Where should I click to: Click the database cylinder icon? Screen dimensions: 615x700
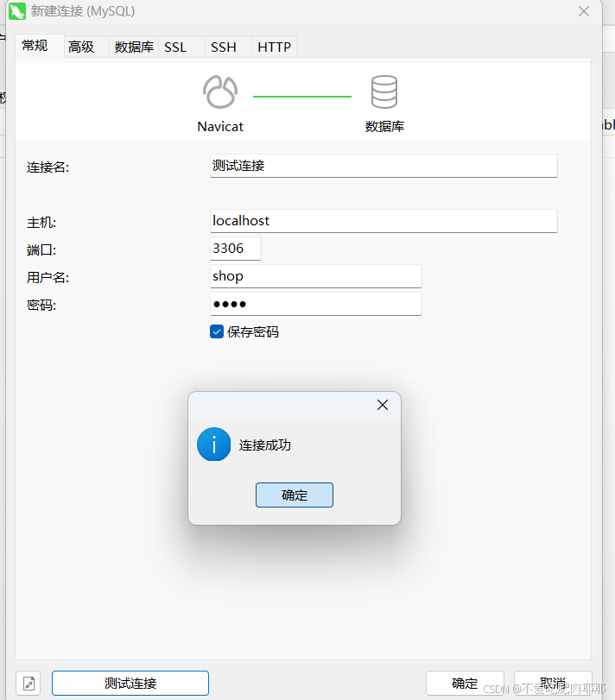click(x=384, y=92)
